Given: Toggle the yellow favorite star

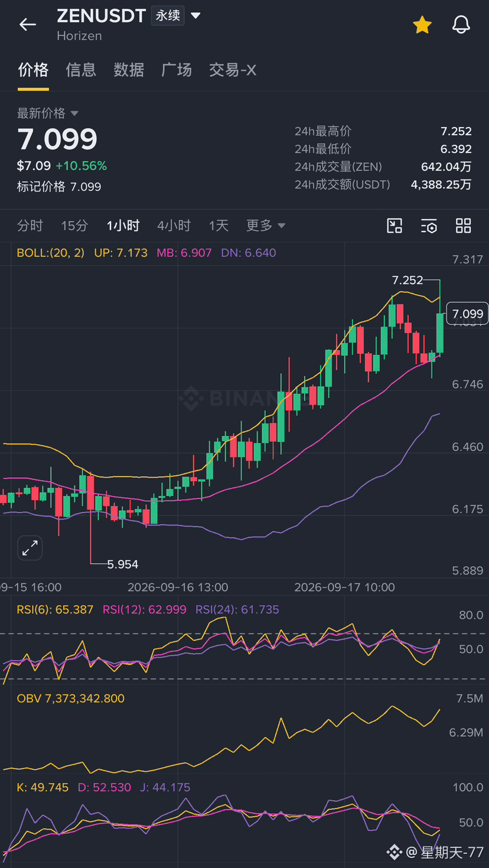Looking at the screenshot, I should (x=422, y=24).
